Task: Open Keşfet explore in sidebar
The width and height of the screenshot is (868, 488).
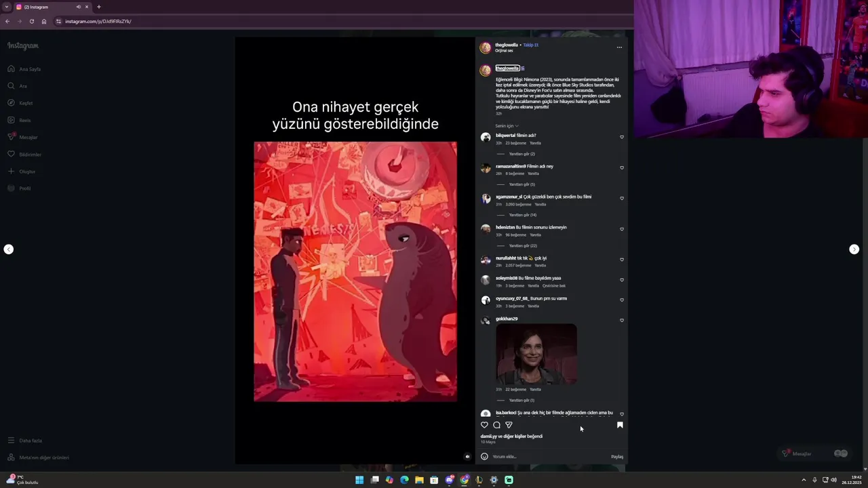Action: pyautogui.click(x=20, y=103)
